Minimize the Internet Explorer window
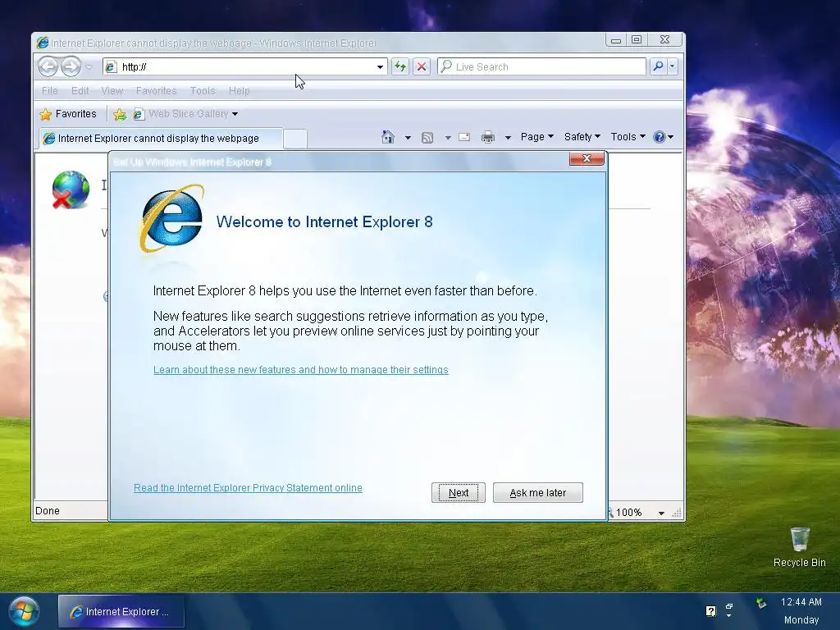This screenshot has height=630, width=840. [x=616, y=40]
